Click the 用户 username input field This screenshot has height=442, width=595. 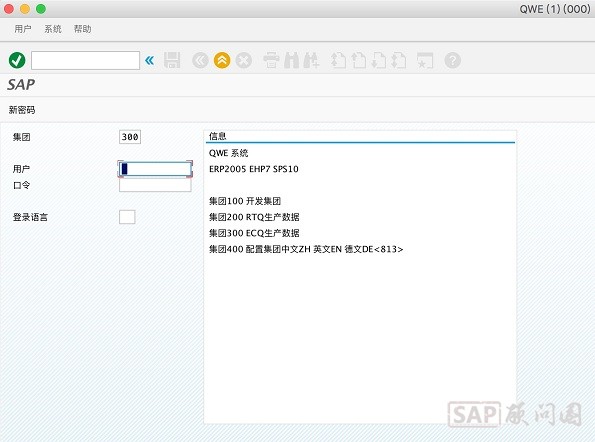(155, 169)
